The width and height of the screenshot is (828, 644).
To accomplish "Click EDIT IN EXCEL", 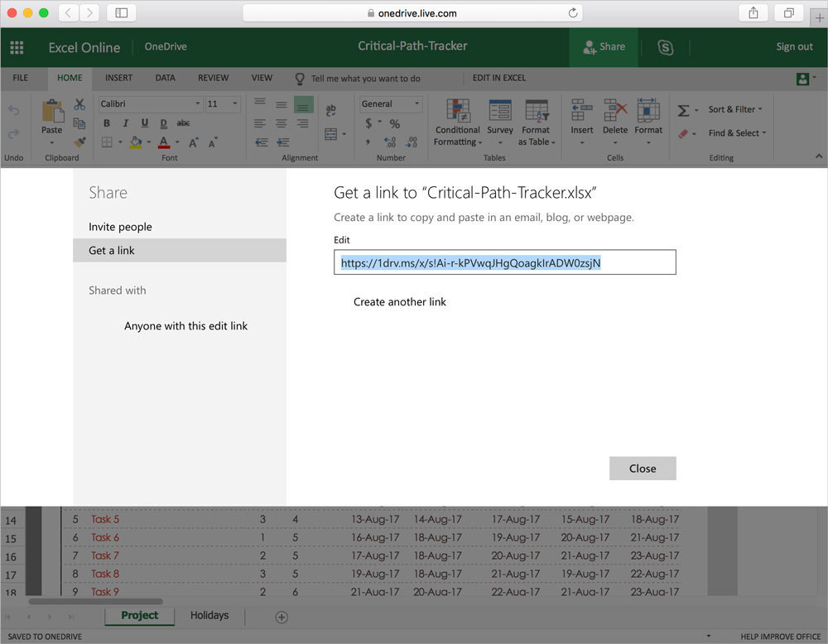I will pyautogui.click(x=499, y=78).
